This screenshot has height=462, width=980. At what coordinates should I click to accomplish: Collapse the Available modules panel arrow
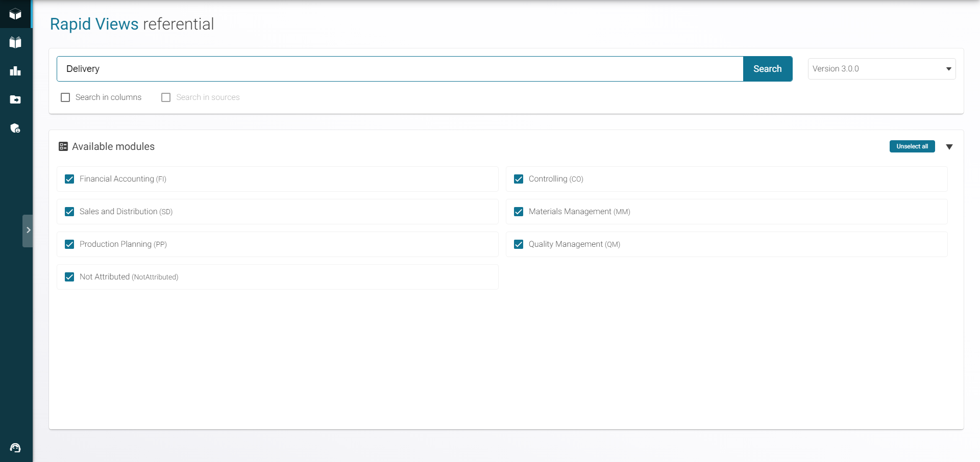[949, 147]
